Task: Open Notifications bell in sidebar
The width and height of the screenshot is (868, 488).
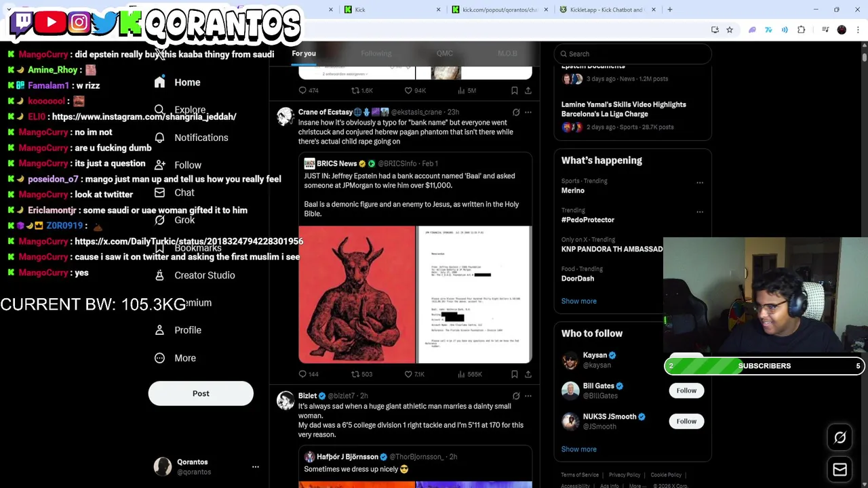Action: (159, 138)
